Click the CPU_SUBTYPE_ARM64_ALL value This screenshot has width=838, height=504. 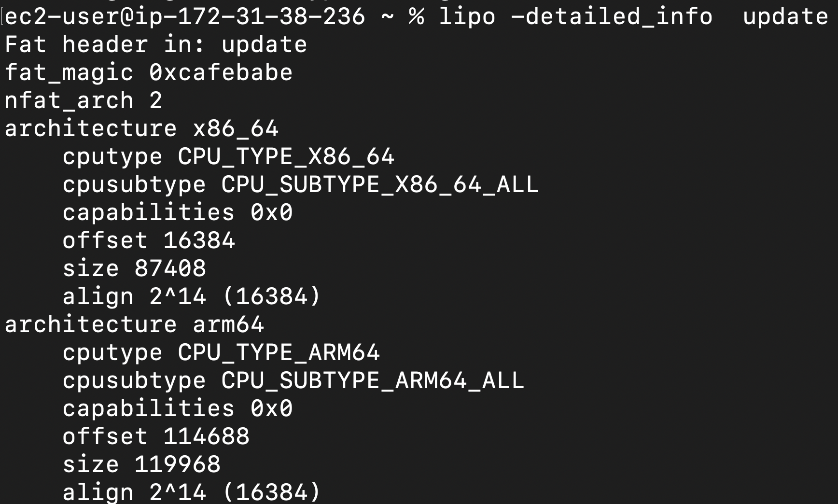(x=372, y=381)
